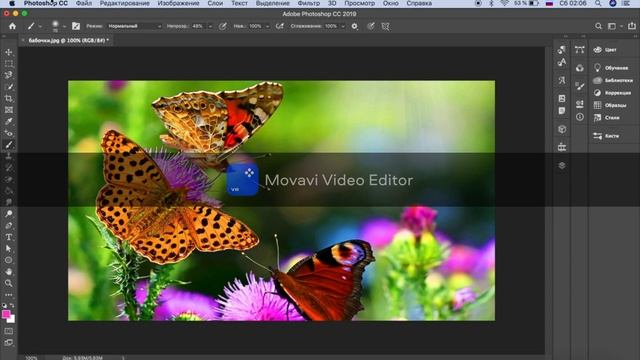This screenshot has width=640, height=360.
Task: Open the three-dots Edit Toolbar menu
Action: pos(9,295)
